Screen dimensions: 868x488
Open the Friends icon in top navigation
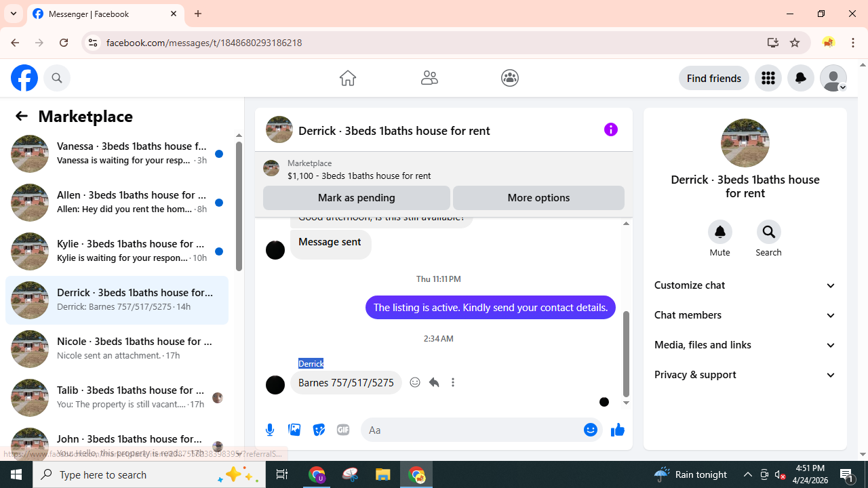coord(429,78)
